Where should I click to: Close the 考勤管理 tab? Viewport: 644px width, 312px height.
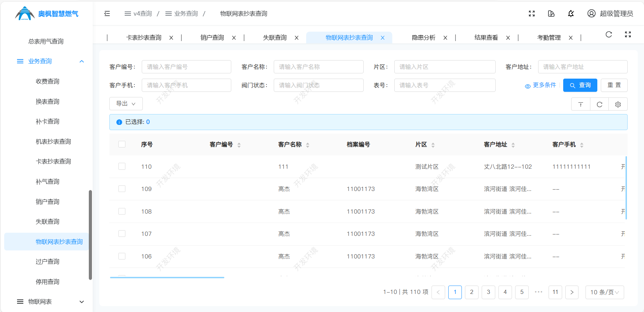point(571,38)
